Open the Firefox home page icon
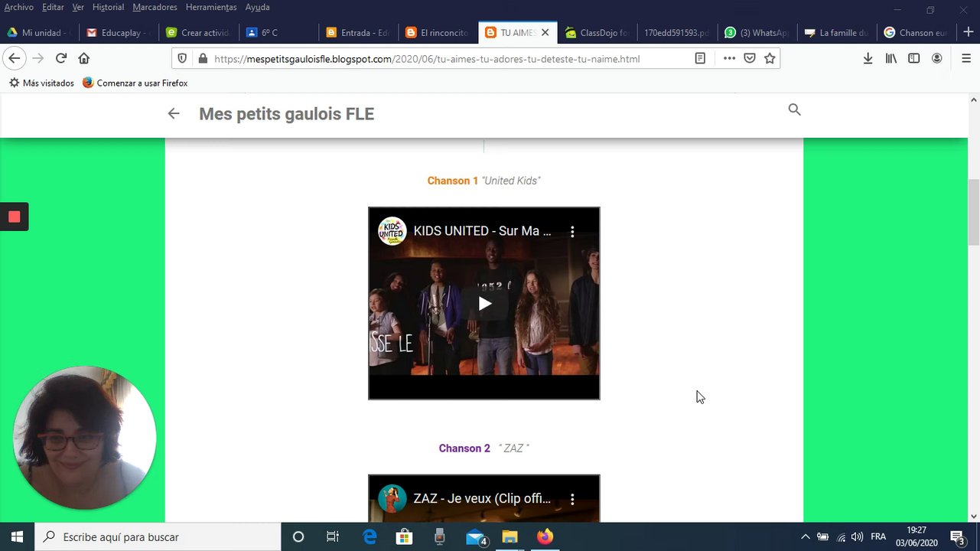The height and width of the screenshot is (551, 980). 84,58
